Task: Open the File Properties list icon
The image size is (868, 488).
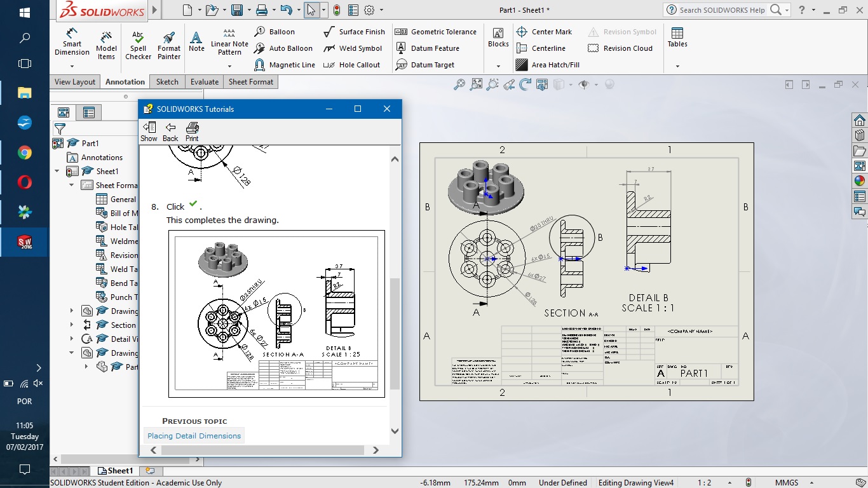Action: pos(353,10)
